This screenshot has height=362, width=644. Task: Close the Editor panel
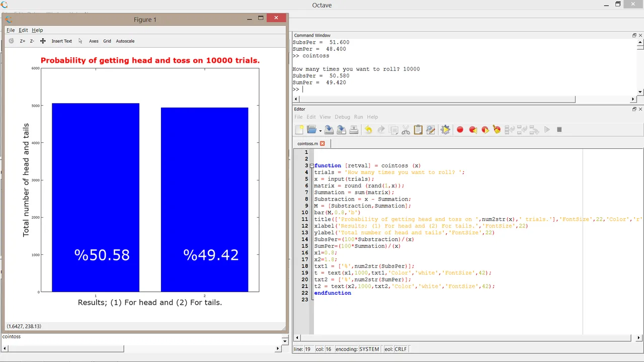(640, 109)
